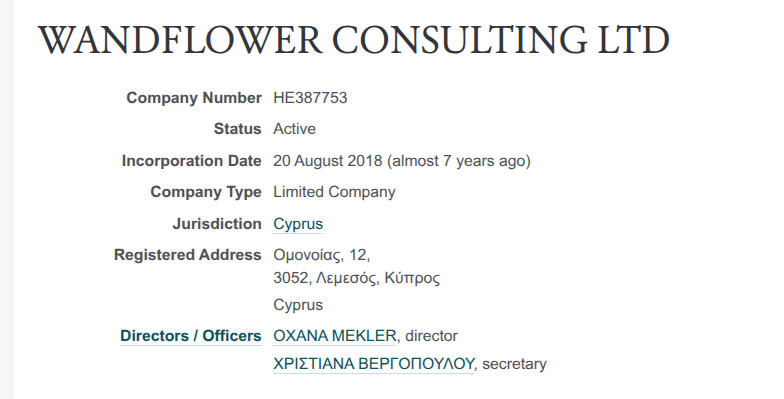This screenshot has width=784, height=399.
Task: Open secretary ΧΡΙΣΤΙΑΝΑ ΒΕΡΓΟΠΟΥΛΟΥ's link
Action: click(x=374, y=364)
